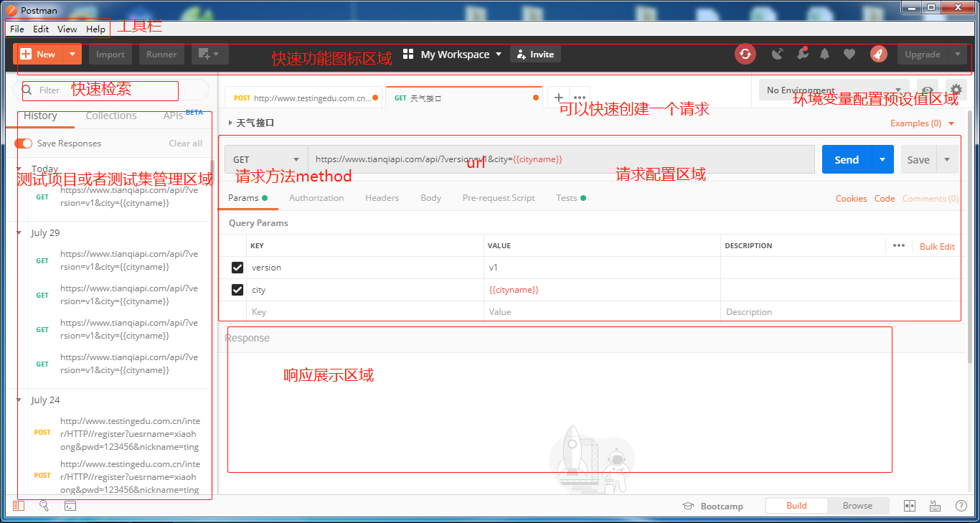Open the rocket avatar account menu
Screen dimensions: 980x523
point(878,54)
